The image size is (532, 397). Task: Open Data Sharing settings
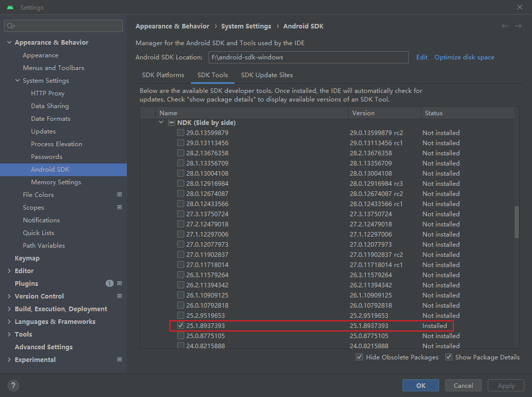[50, 106]
